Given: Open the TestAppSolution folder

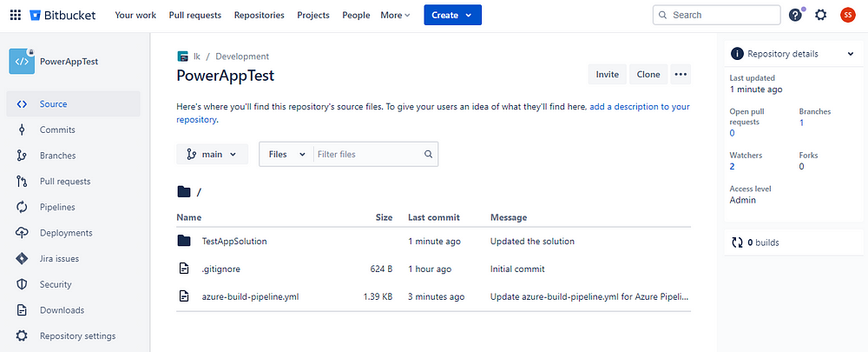Looking at the screenshot, I should [234, 242].
